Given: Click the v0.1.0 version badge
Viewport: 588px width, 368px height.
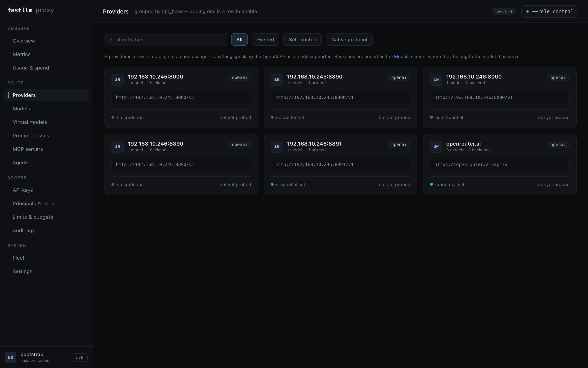Looking at the screenshot, I should [504, 11].
